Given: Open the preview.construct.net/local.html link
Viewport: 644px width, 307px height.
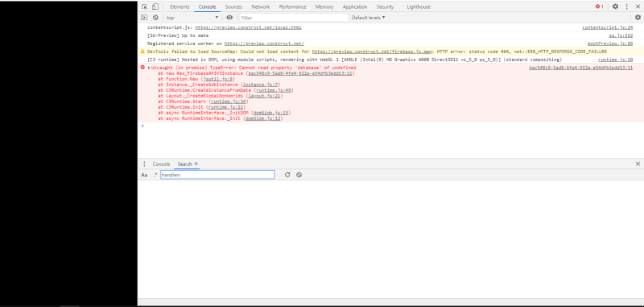Looking at the screenshot, I should tap(248, 27).
